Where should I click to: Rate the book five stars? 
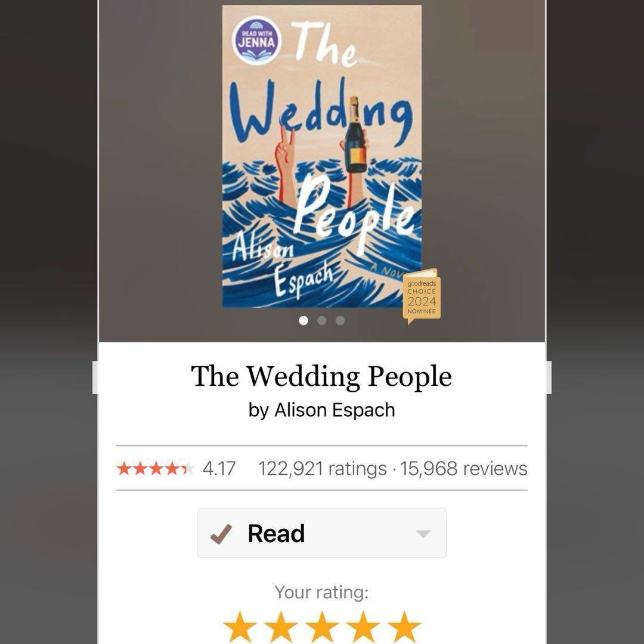(x=404, y=627)
